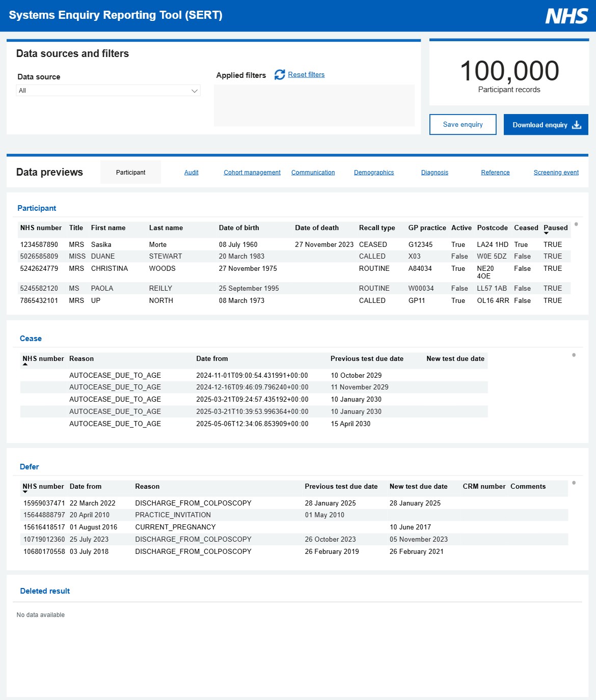This screenshot has width=596, height=700.
Task: Click the Date of birth column header
Action: click(x=239, y=228)
